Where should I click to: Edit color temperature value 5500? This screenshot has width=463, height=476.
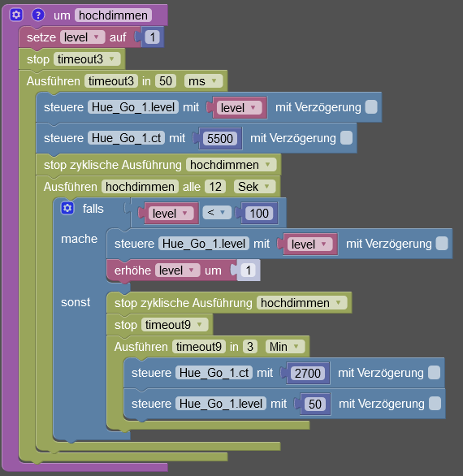click(x=220, y=138)
